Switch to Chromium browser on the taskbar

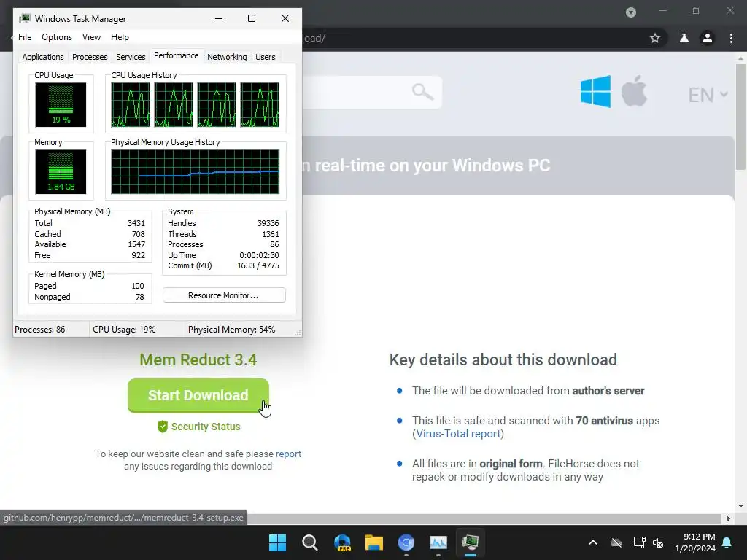click(406, 542)
